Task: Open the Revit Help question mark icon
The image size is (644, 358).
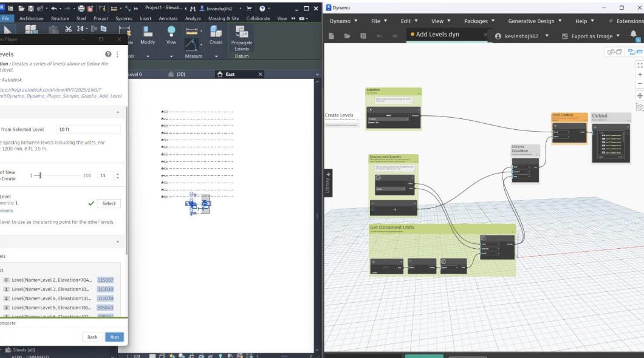Action: (x=262, y=8)
